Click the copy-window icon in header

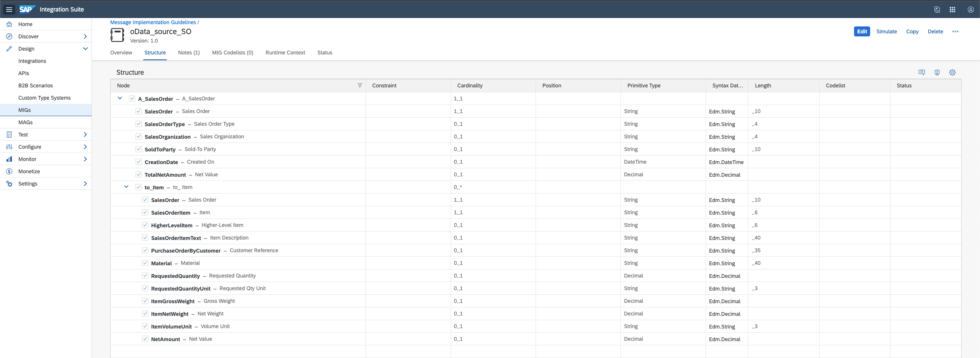(x=937, y=10)
